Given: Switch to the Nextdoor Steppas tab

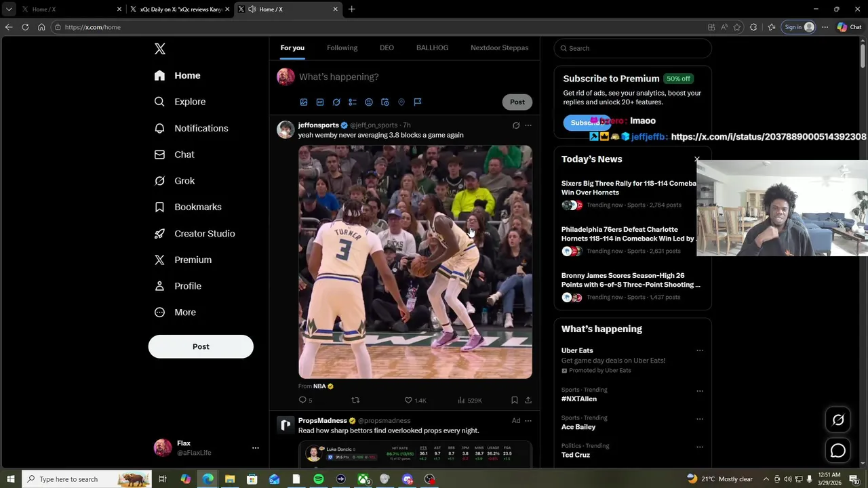Looking at the screenshot, I should click(x=499, y=47).
